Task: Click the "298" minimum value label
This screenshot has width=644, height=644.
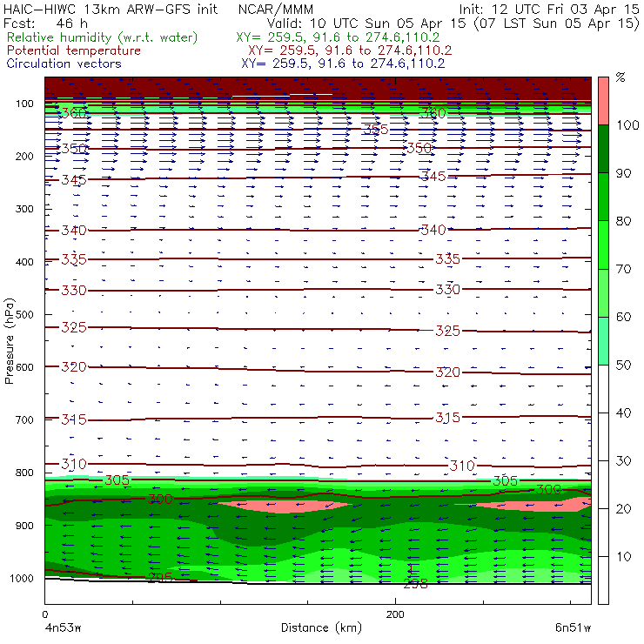Action: [416, 584]
